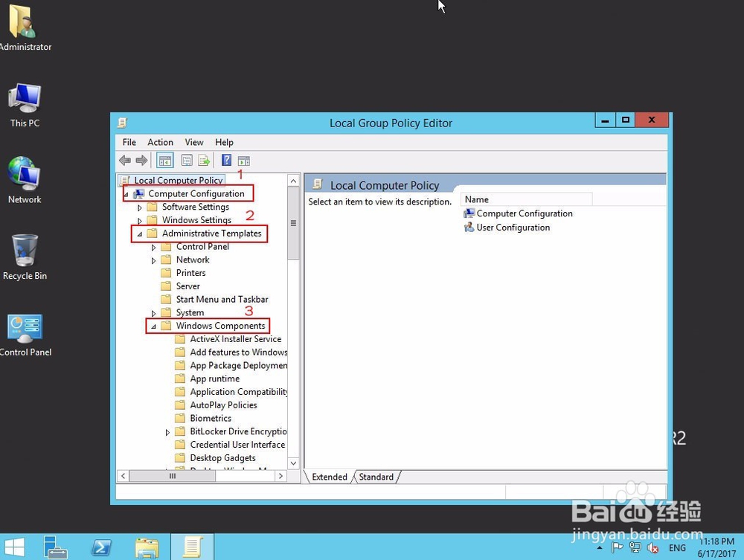Viewport: 744px width, 560px height.
Task: Show hidden tray icons arrow
Action: click(x=600, y=547)
